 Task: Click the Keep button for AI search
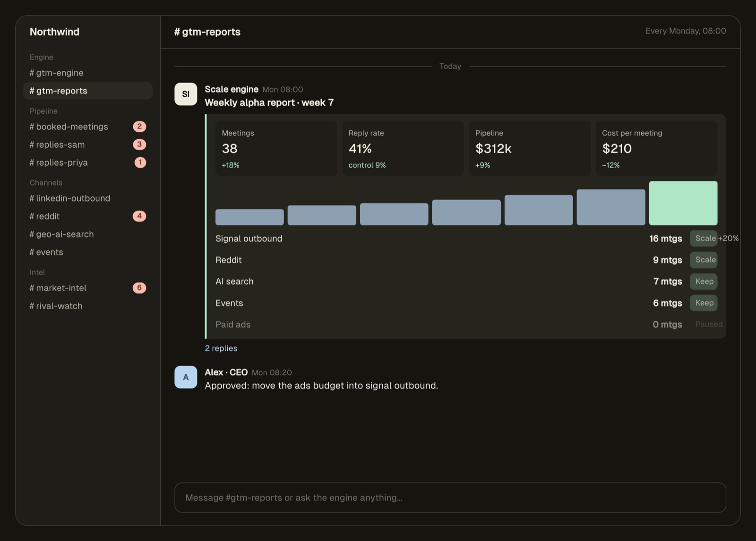click(x=704, y=281)
